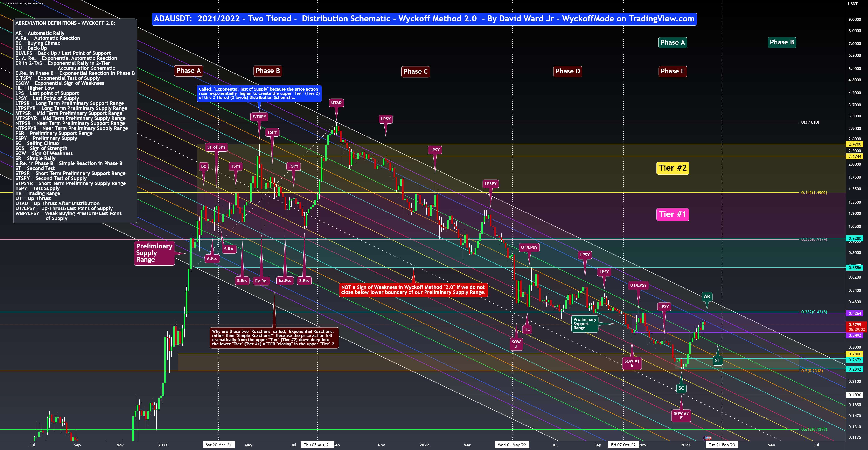
Task: Select the 0.618(0.1277) Fibonacci level label
Action: [814, 429]
